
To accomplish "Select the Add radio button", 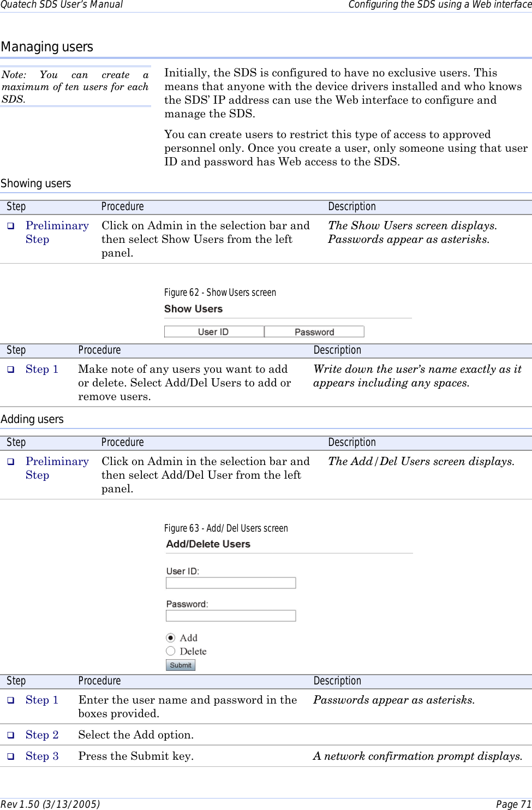I will [x=171, y=637].
